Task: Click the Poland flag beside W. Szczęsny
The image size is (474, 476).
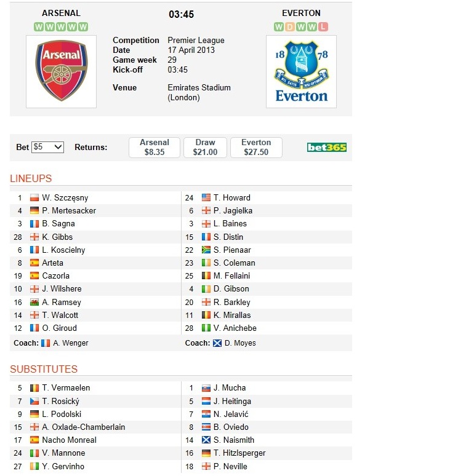Action: (34, 197)
